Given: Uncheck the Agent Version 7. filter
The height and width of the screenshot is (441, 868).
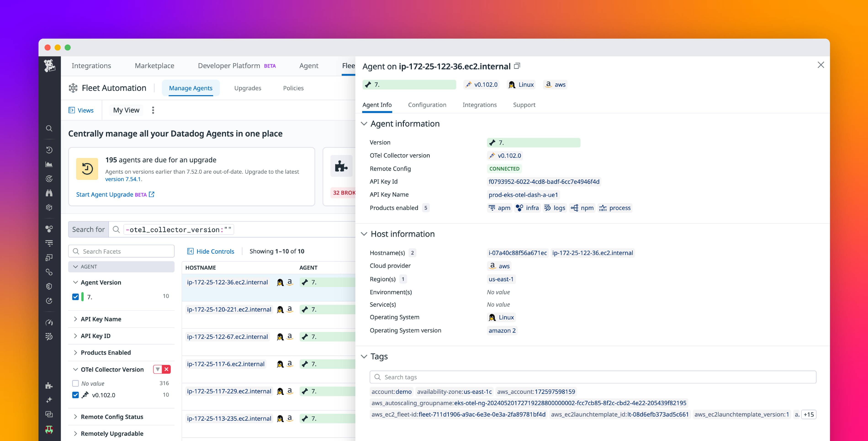Looking at the screenshot, I should (75, 297).
